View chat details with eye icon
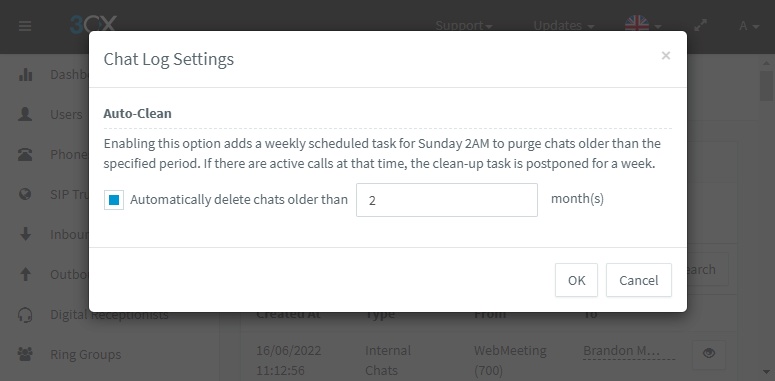 (x=709, y=353)
